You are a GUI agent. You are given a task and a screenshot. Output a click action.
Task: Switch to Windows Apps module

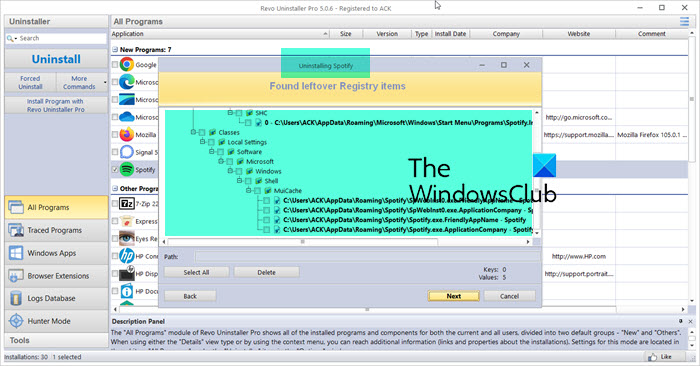(56, 253)
